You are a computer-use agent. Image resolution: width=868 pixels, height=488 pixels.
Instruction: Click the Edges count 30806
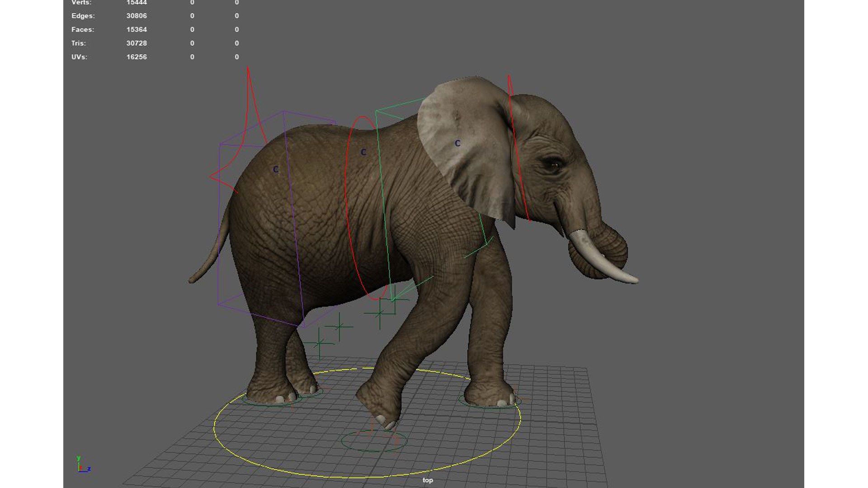(x=137, y=16)
